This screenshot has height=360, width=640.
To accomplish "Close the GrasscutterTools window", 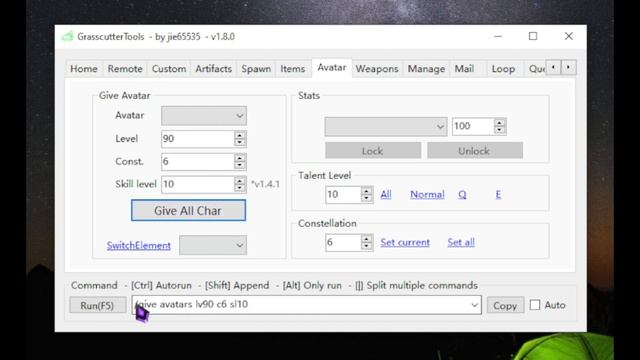I will [x=569, y=36].
